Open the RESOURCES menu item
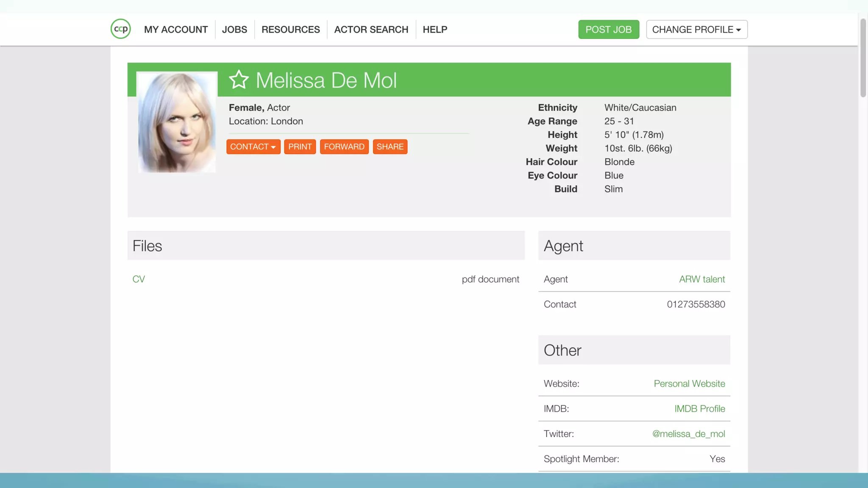Screen dimensions: 868x488 pyautogui.click(x=290, y=30)
